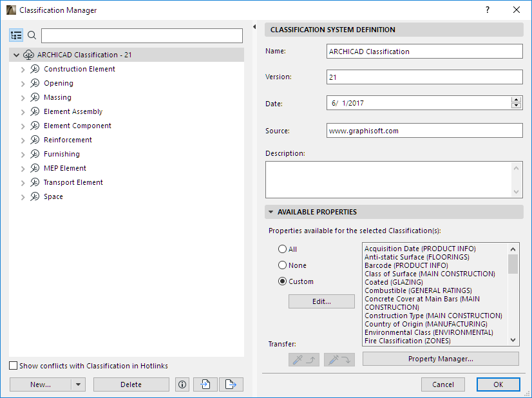Expand the MEP Element tree item
The image size is (532, 398).
[x=23, y=168]
